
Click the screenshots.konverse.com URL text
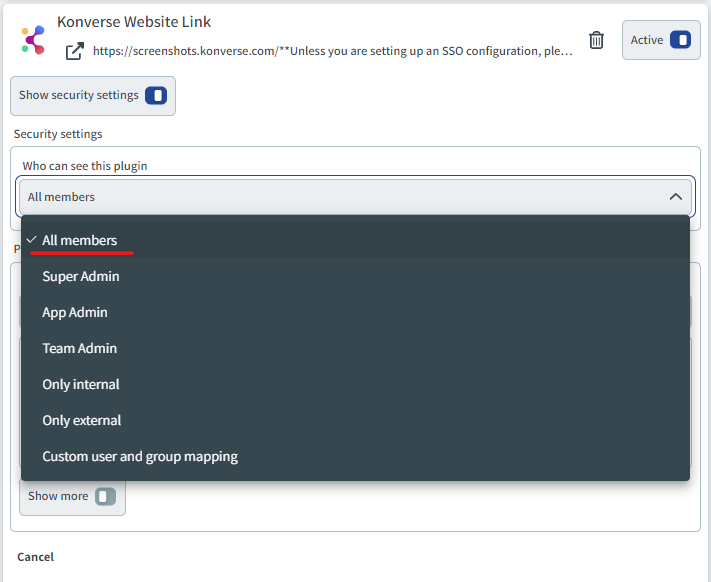332,51
